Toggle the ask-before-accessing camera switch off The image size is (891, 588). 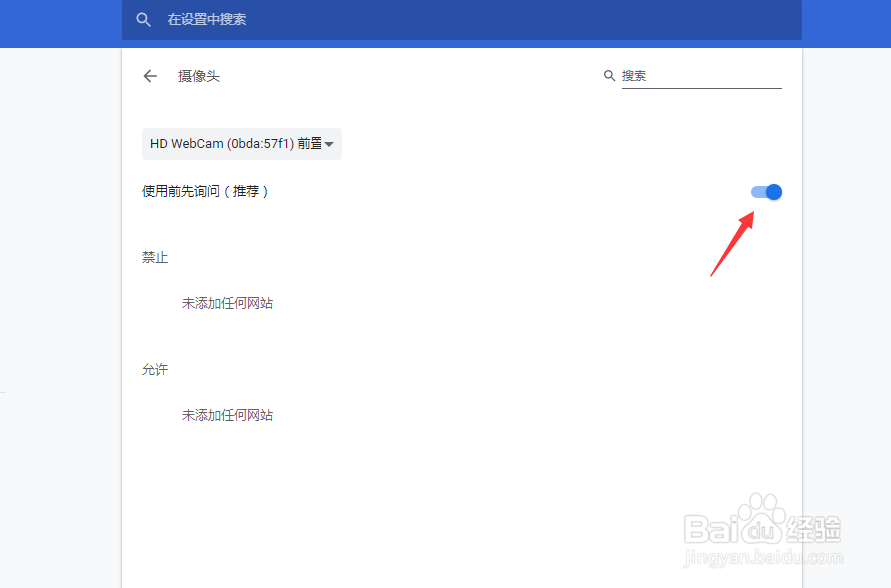pos(766,191)
